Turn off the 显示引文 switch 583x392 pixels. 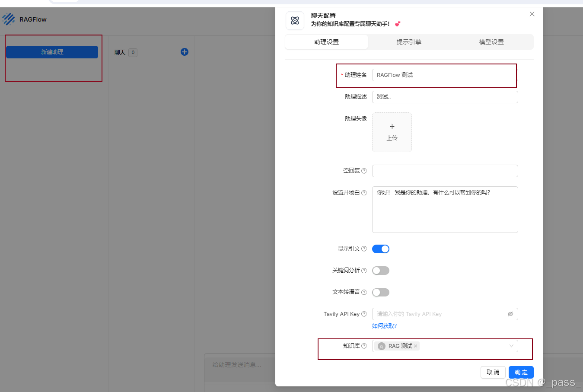pyautogui.click(x=381, y=249)
